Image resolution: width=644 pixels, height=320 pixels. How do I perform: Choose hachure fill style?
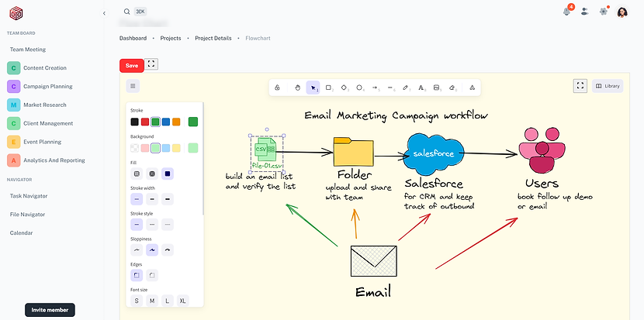pos(137,174)
